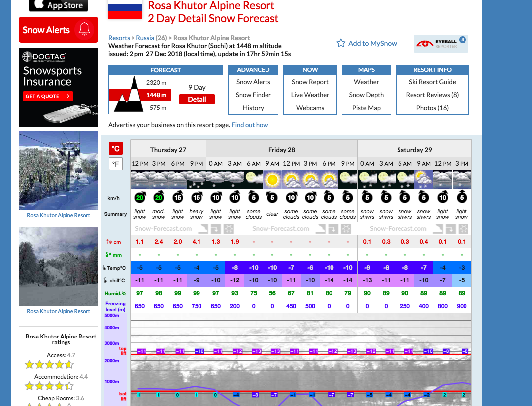532x406 pixels.
Task: Click the clear sun icon for Friday 9 AM
Action: pos(272,179)
